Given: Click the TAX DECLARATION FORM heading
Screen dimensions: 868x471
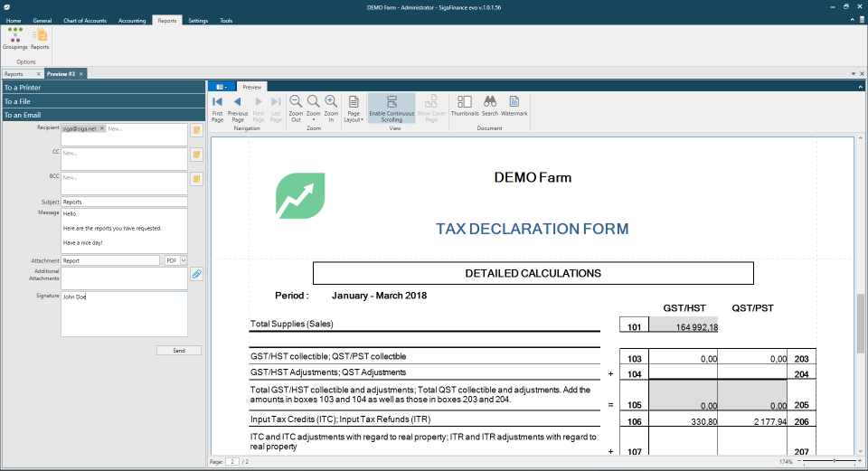Looking at the screenshot, I should (x=532, y=229).
